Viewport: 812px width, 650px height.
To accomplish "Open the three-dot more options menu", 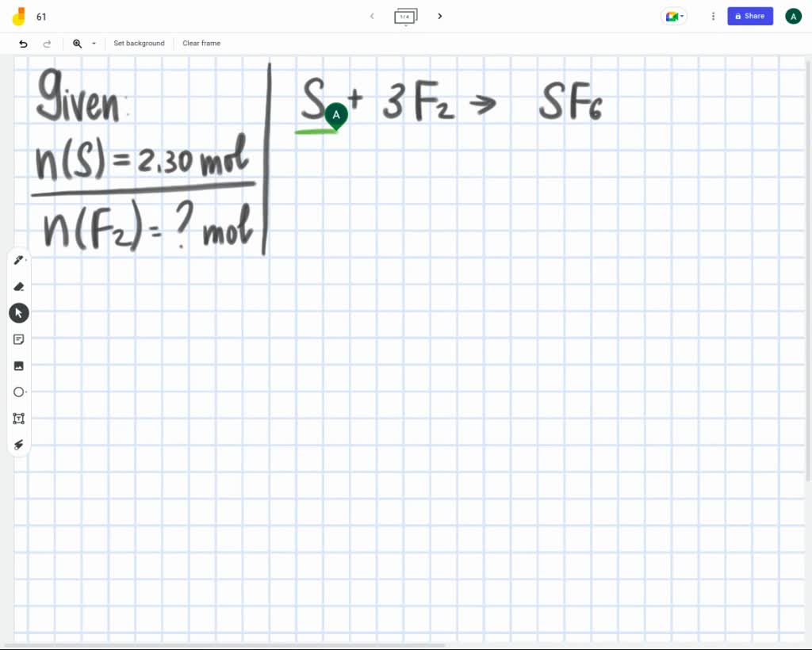I will 713,16.
